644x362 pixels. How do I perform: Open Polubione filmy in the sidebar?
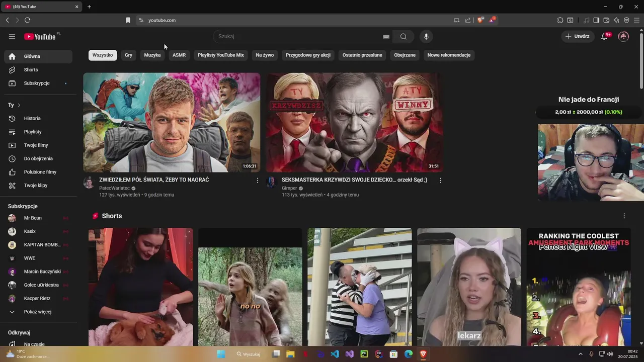[x=38, y=172]
